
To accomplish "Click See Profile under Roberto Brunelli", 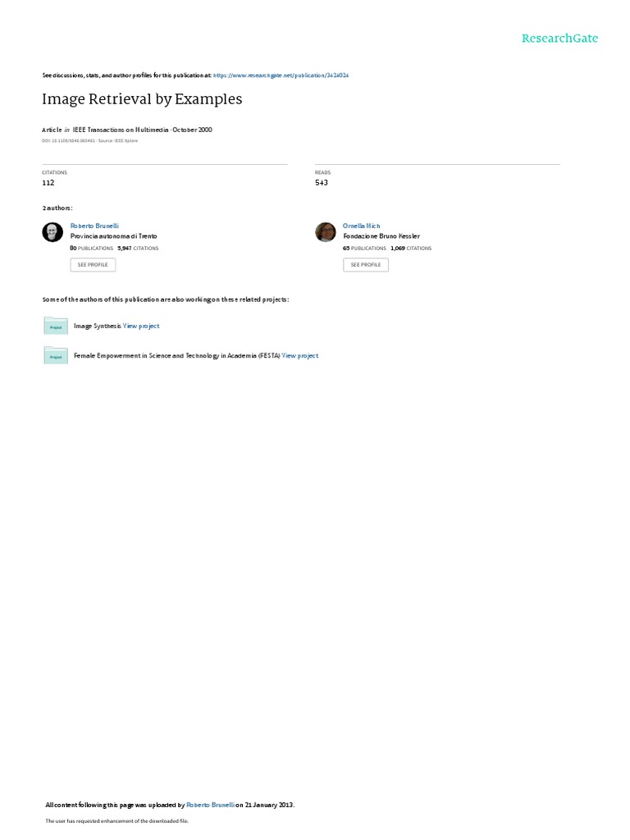I will (93, 265).
